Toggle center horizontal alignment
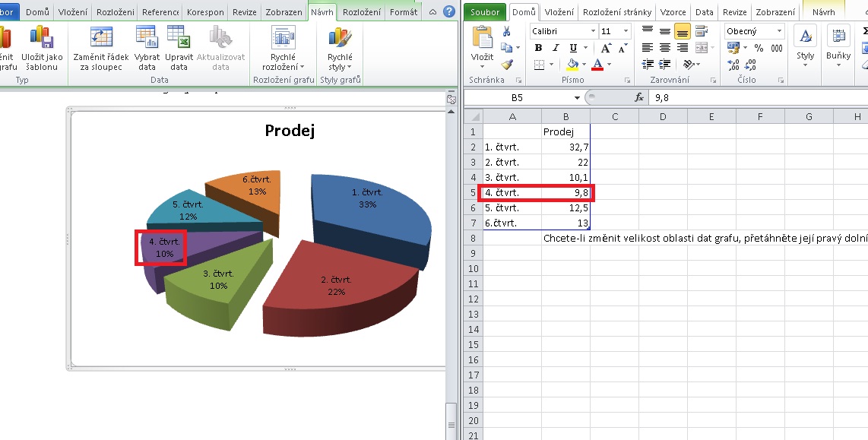Screen dimensions: 868x440 (665, 48)
